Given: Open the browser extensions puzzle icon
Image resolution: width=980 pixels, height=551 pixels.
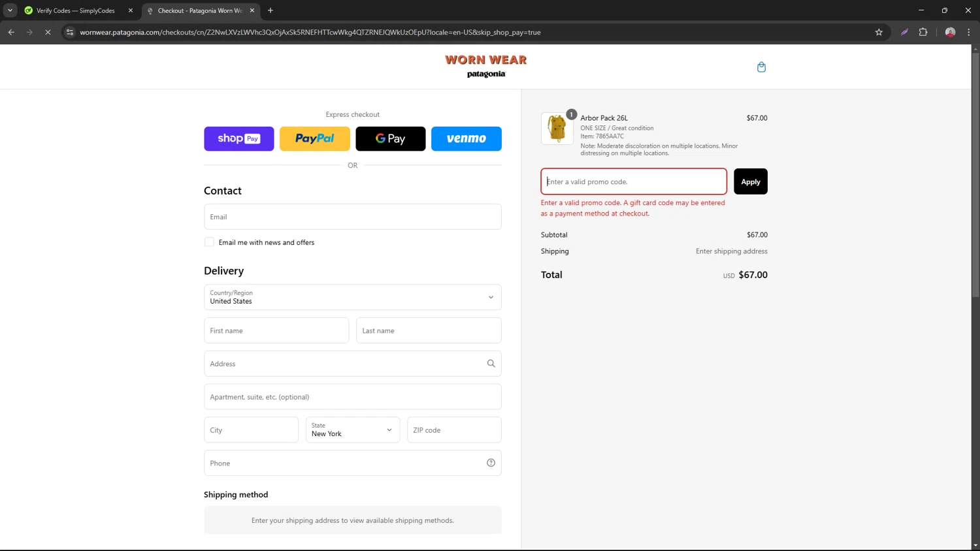Looking at the screenshot, I should point(923,32).
